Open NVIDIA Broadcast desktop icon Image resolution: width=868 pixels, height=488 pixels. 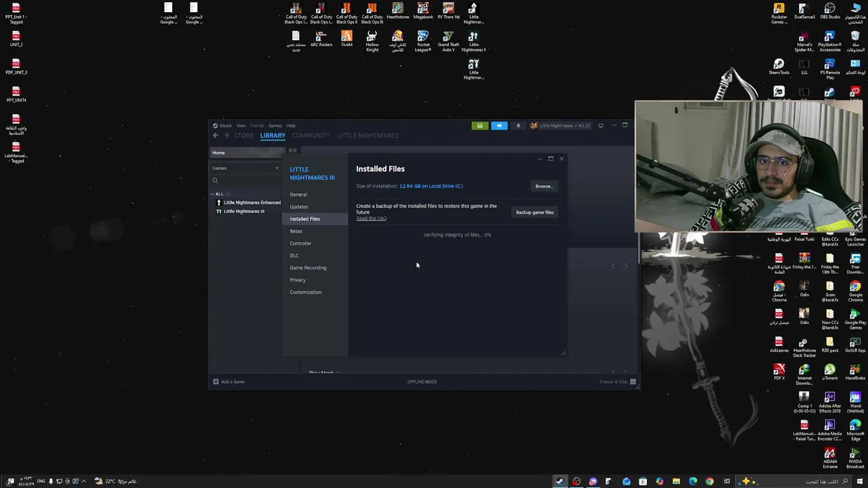pos(855,458)
